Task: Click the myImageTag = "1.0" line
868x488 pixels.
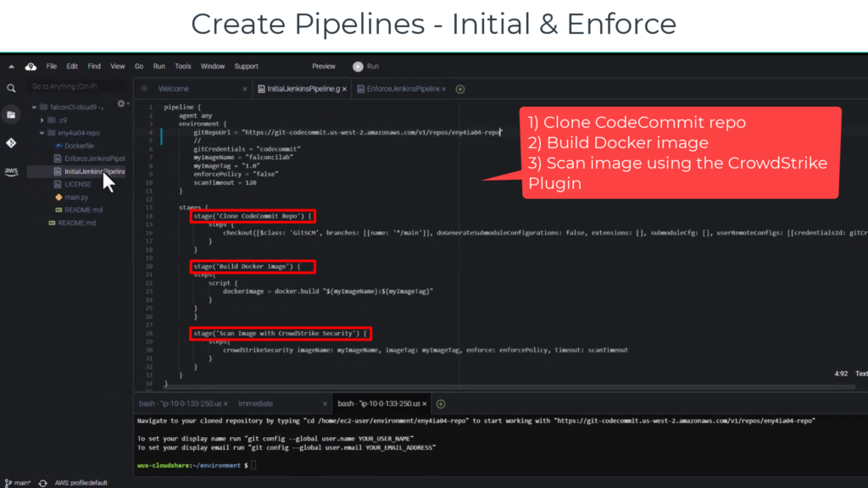Action: [226, 166]
